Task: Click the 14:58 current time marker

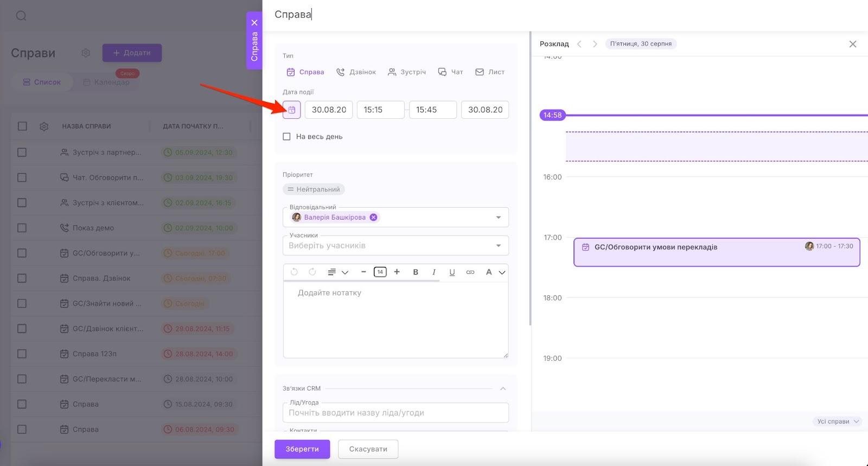Action: (x=552, y=115)
